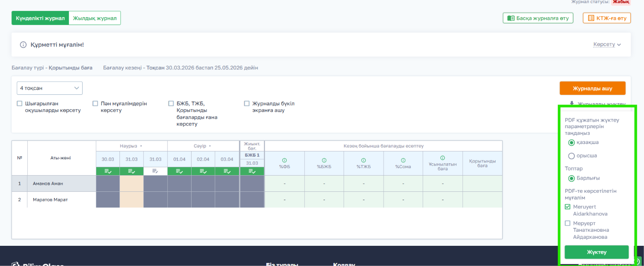Click the info icon above %ТЖБ

click(x=363, y=160)
